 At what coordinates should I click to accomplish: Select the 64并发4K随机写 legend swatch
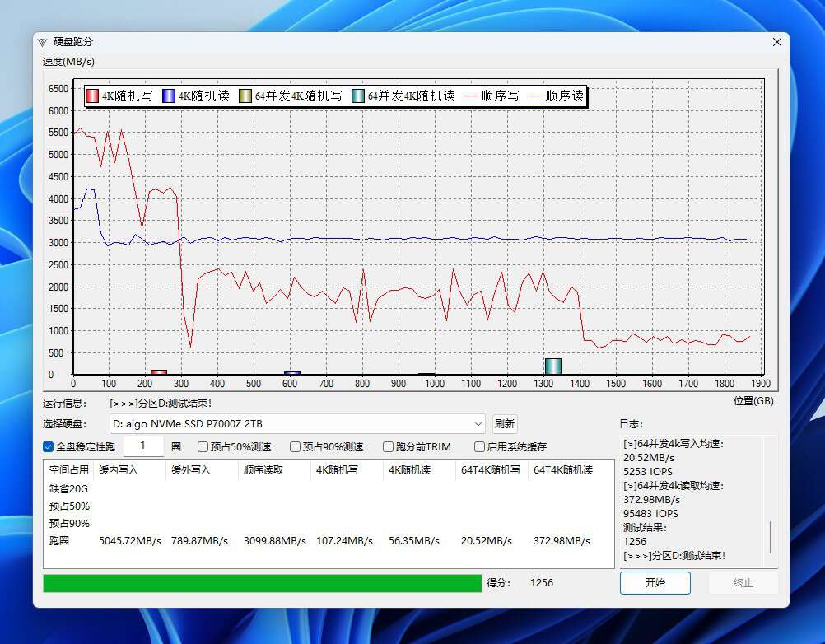[x=245, y=96]
